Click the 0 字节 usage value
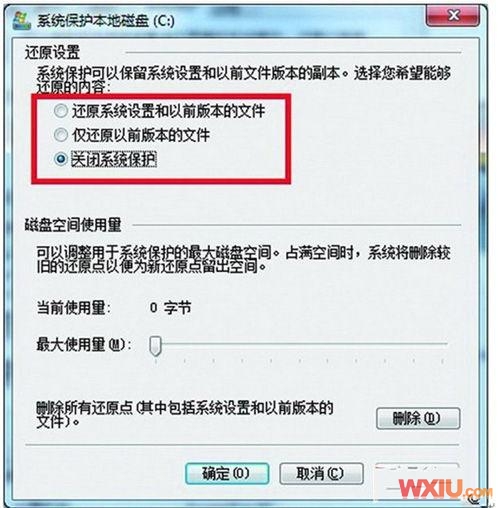Screen dimensions: 500x508 170,308
